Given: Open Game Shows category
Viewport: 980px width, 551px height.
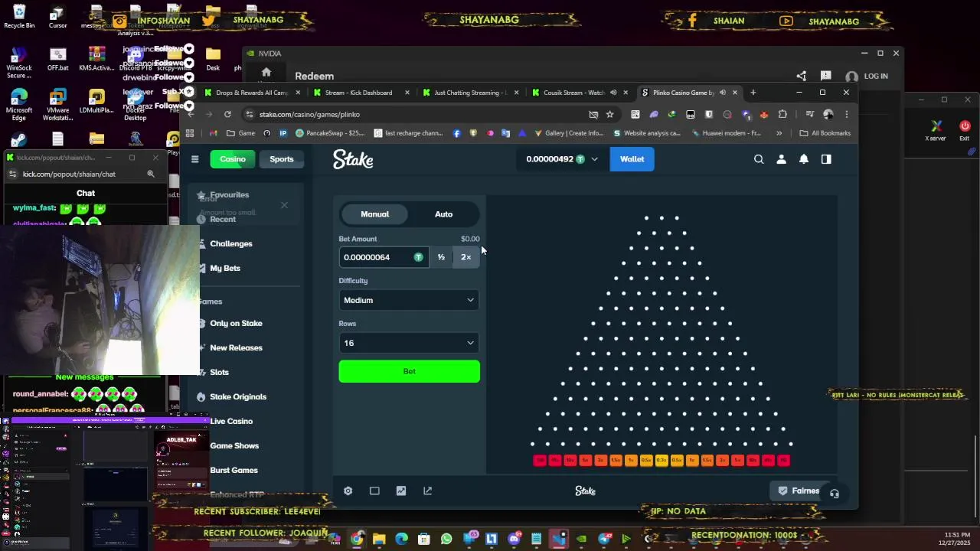Looking at the screenshot, I should point(234,445).
